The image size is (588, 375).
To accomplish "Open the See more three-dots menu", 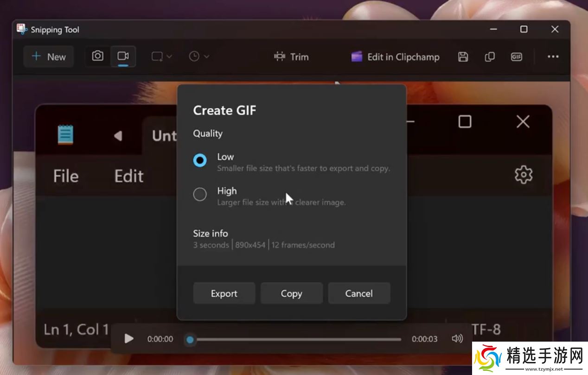I will (x=553, y=57).
